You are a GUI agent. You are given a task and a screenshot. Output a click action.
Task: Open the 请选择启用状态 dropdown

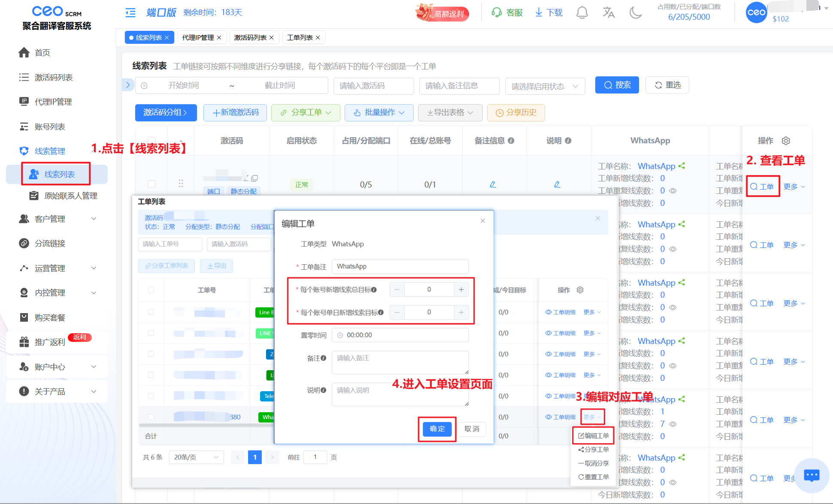click(544, 86)
